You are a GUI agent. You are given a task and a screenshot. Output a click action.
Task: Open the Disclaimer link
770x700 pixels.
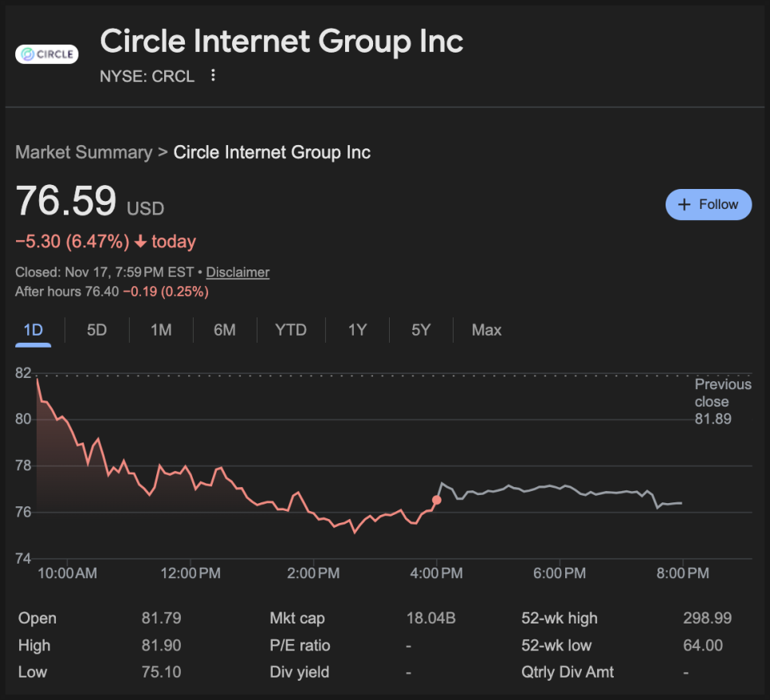[238, 273]
